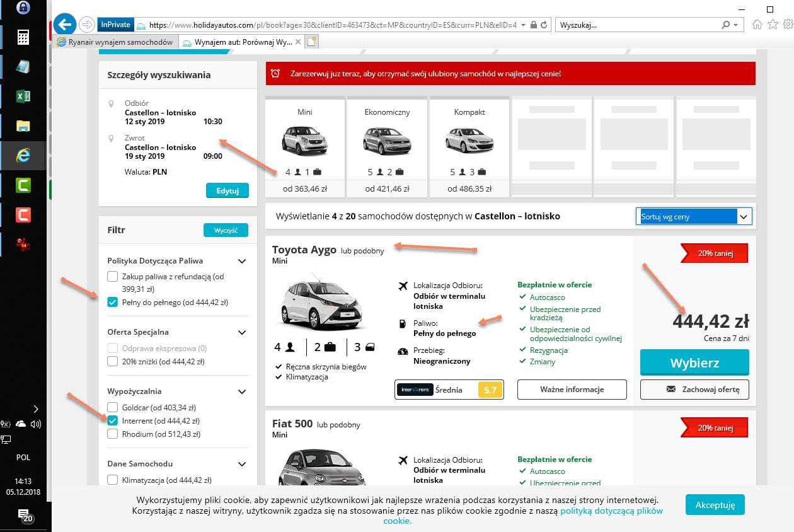Open the browser settings gear
794x532 pixels.
click(x=787, y=25)
